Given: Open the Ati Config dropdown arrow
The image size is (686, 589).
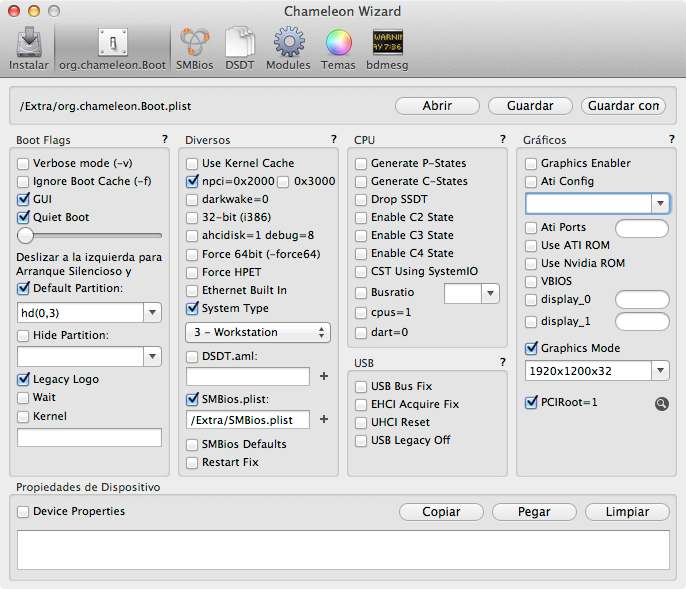Looking at the screenshot, I should tap(660, 203).
